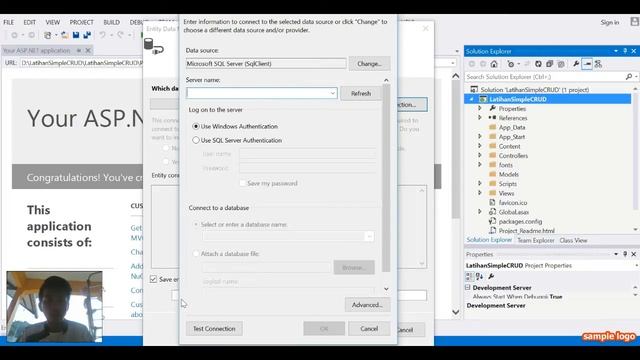Pin the Your ASP.NET application tab
640x360 pixels.
tap(79, 51)
